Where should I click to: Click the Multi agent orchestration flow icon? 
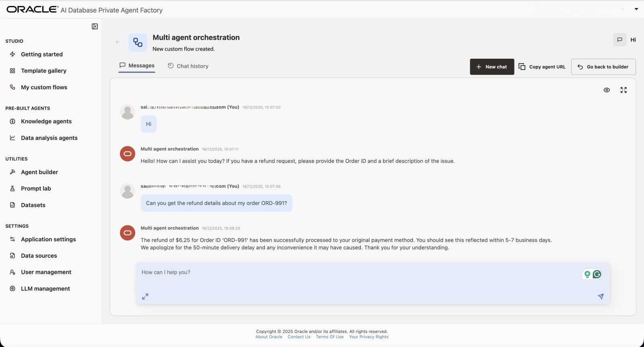pyautogui.click(x=138, y=42)
